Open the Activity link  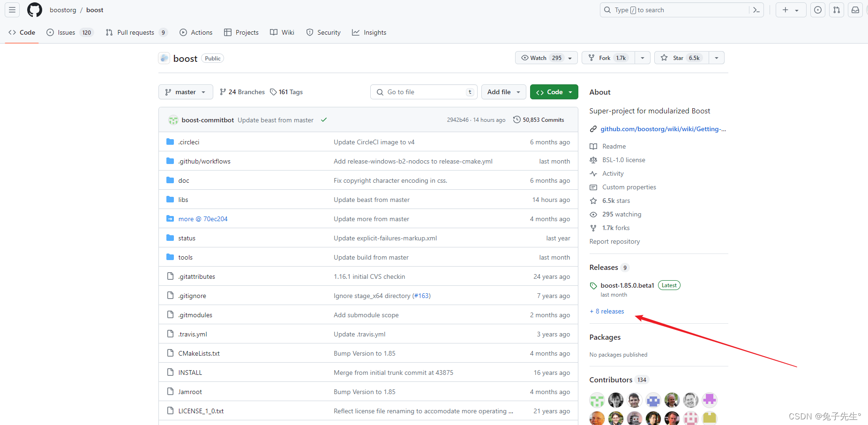(x=613, y=173)
